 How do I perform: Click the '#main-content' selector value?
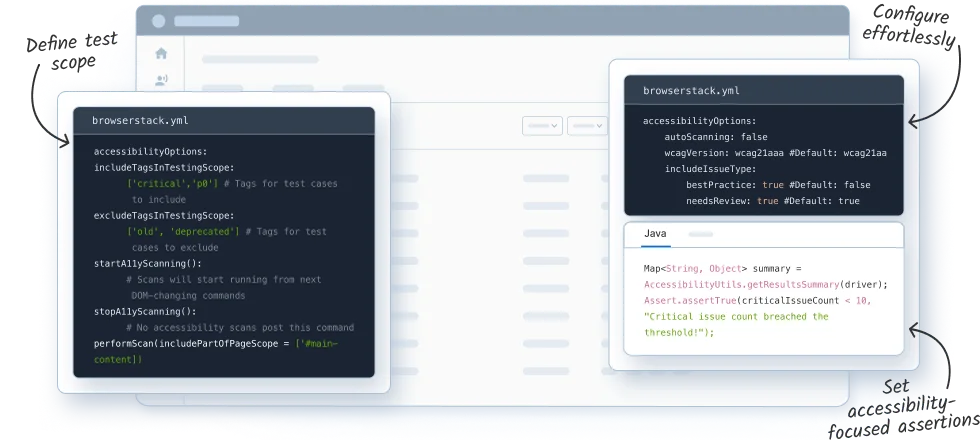point(216,352)
